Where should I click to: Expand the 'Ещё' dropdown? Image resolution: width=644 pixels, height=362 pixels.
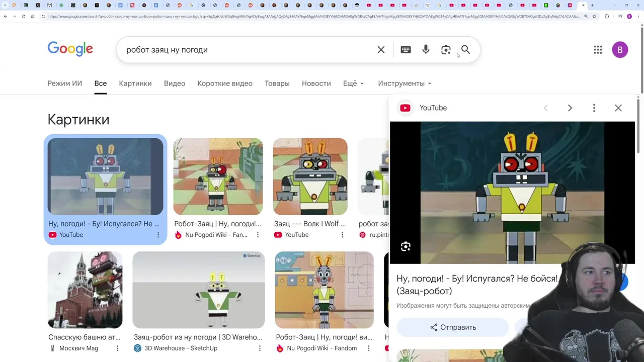tap(353, 83)
